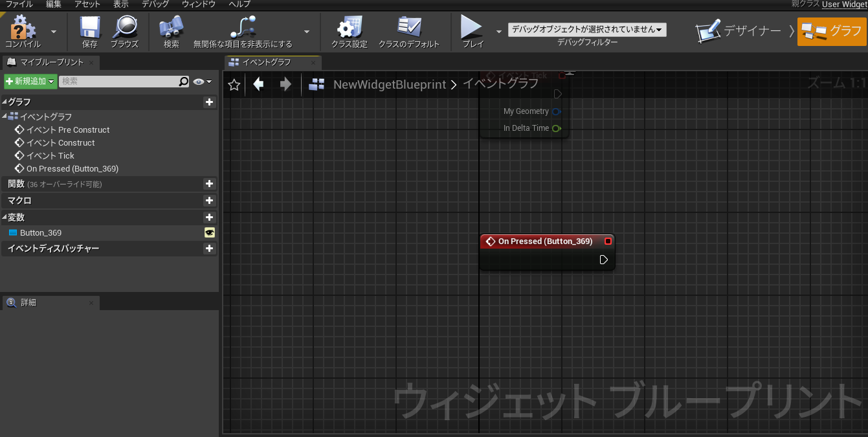Viewport: 868px width, 437px height.
Task: Click the On Pressed node execution pin
Action: [603, 260]
